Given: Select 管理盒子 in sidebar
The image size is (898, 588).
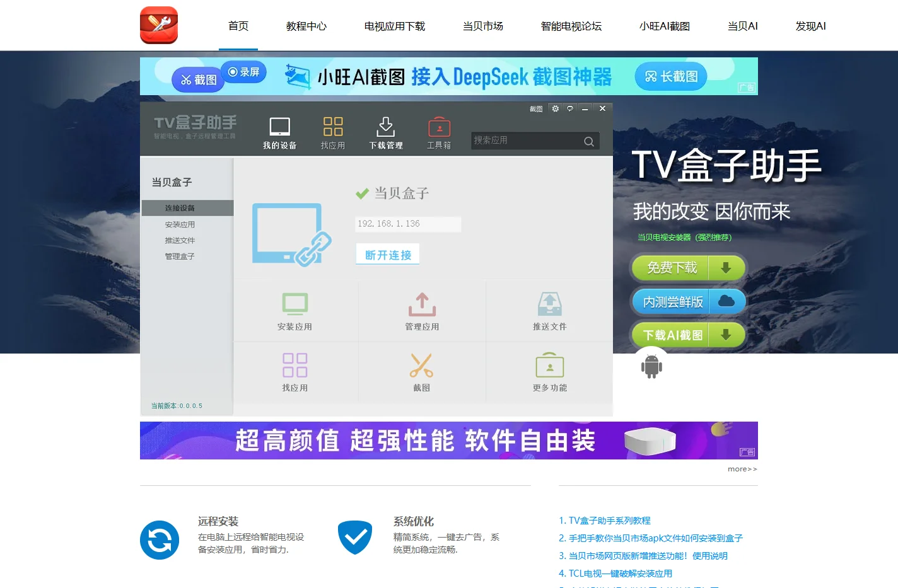Looking at the screenshot, I should coord(180,256).
